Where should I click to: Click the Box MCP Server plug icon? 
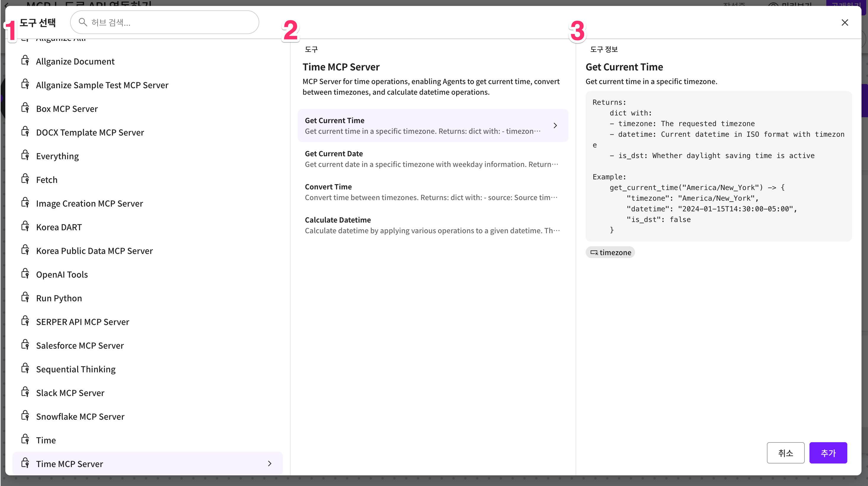tap(25, 108)
